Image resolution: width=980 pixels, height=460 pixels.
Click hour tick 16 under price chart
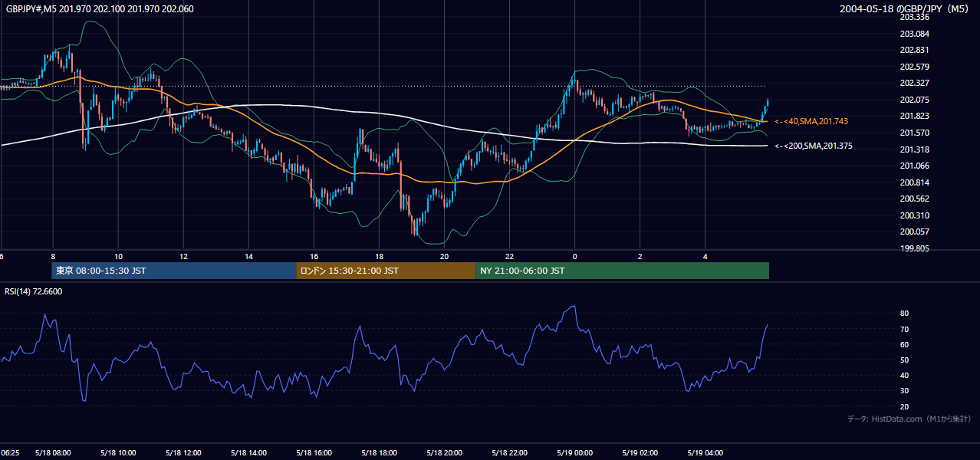pos(314,256)
